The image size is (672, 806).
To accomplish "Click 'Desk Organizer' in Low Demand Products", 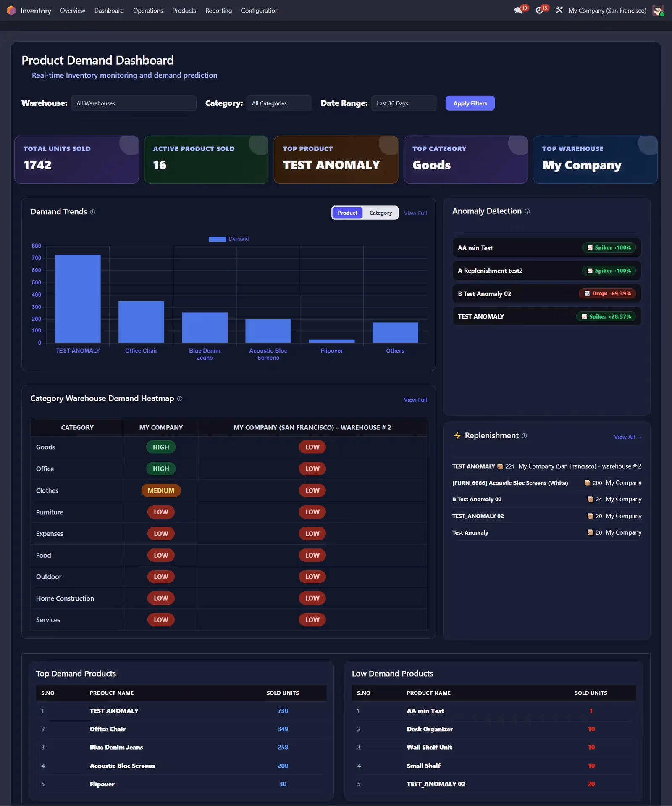I will [x=430, y=729].
